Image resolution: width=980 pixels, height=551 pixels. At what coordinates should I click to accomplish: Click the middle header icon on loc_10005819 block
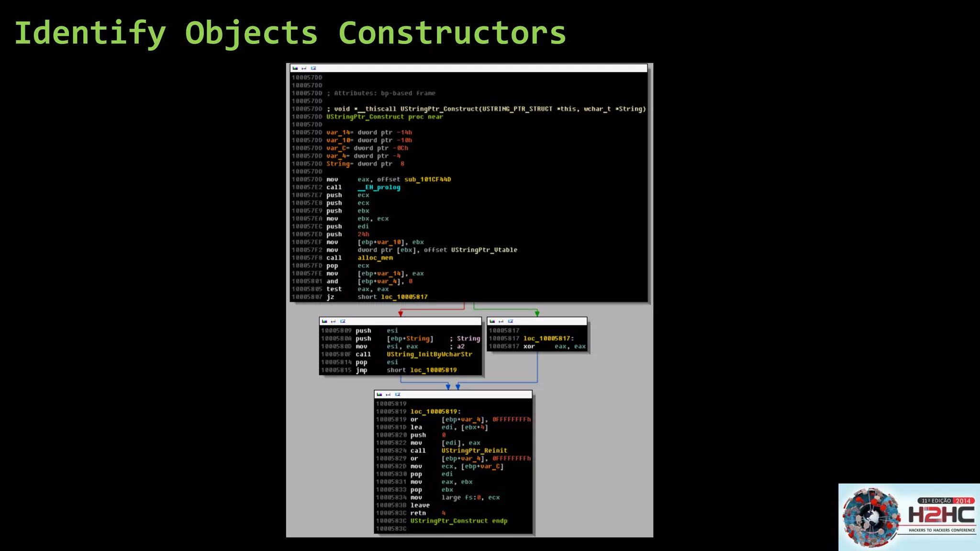point(388,395)
